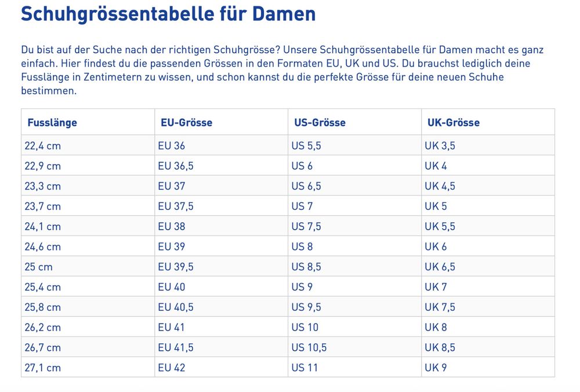The width and height of the screenshot is (580, 392).
Task: Click the EU 39 cell
Action: click(x=221, y=246)
